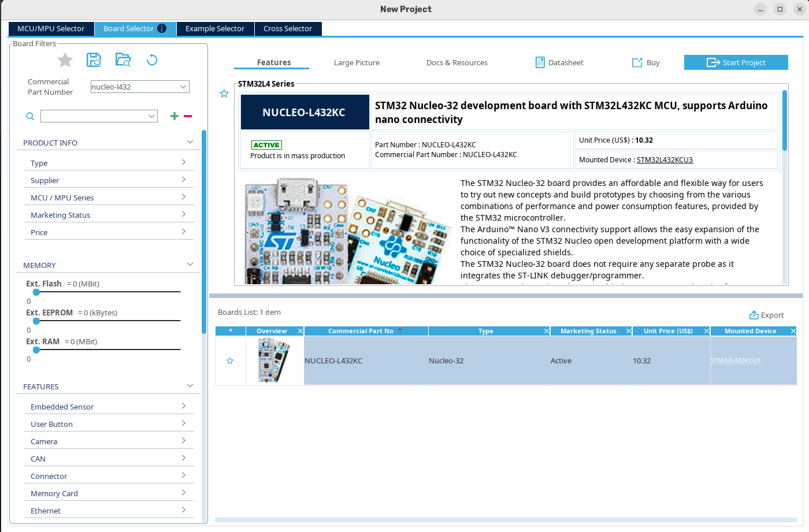Expand the CAN filter
Screen dimensions: 809x532
tap(184, 458)
